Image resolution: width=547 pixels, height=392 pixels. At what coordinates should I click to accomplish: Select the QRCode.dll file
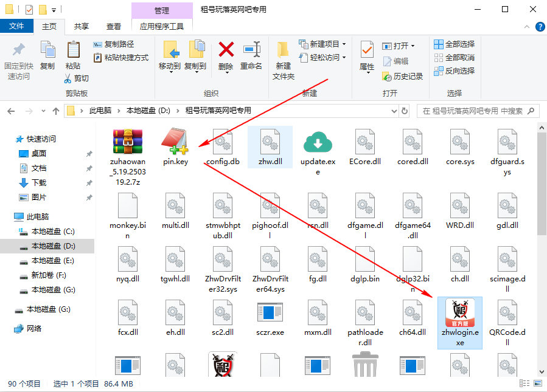pos(507,323)
